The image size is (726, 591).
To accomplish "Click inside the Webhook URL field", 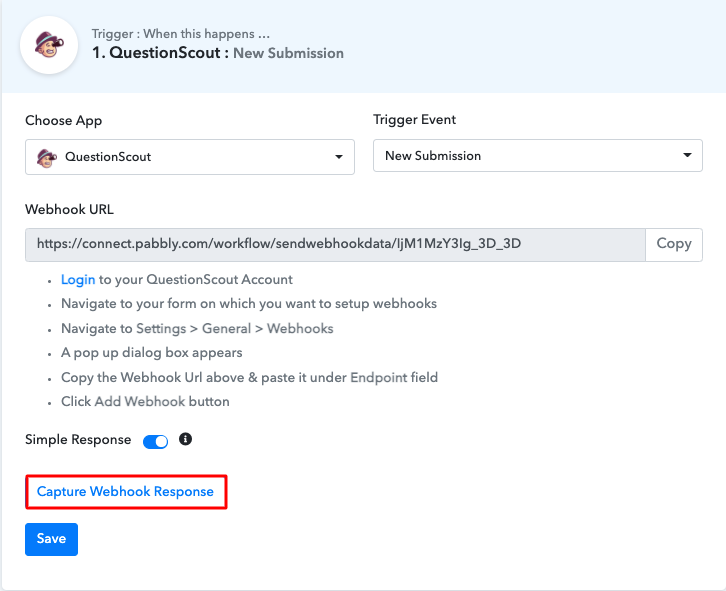I will [x=335, y=244].
